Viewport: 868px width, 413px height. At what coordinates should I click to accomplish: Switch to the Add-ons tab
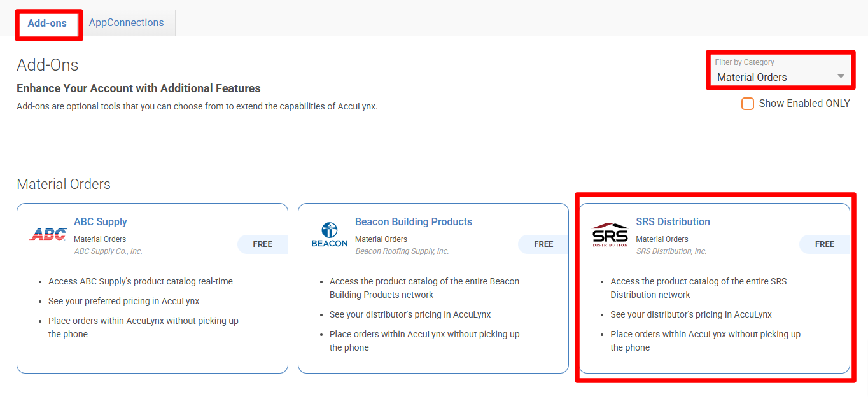click(47, 23)
